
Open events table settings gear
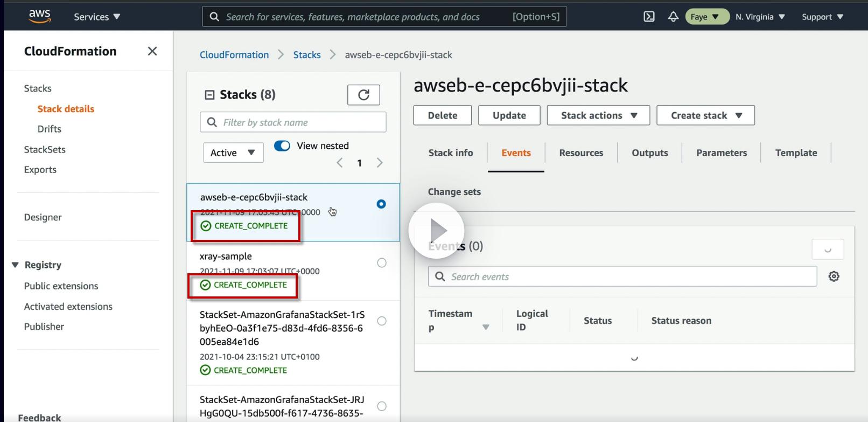[834, 276]
